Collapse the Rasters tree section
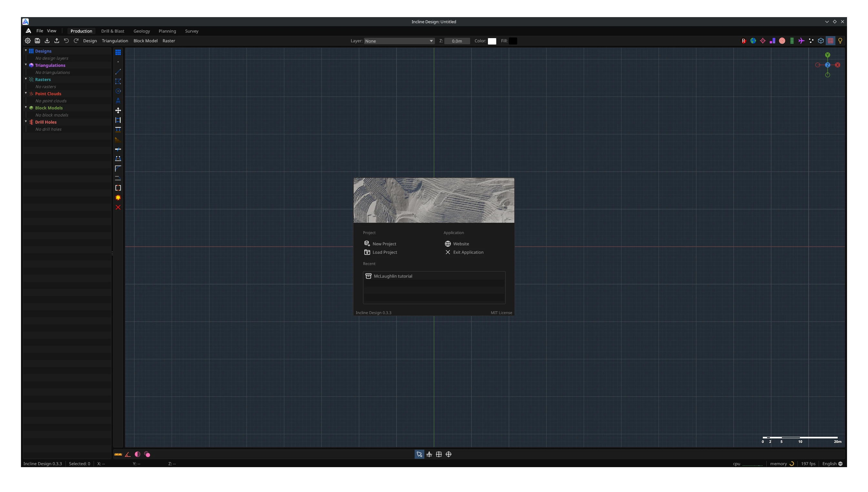 click(26, 79)
